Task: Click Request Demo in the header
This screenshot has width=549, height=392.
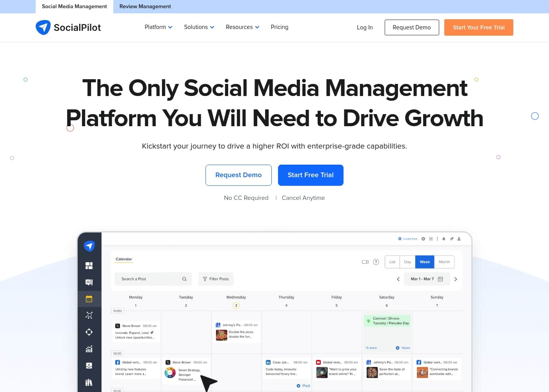Action: pos(412,27)
